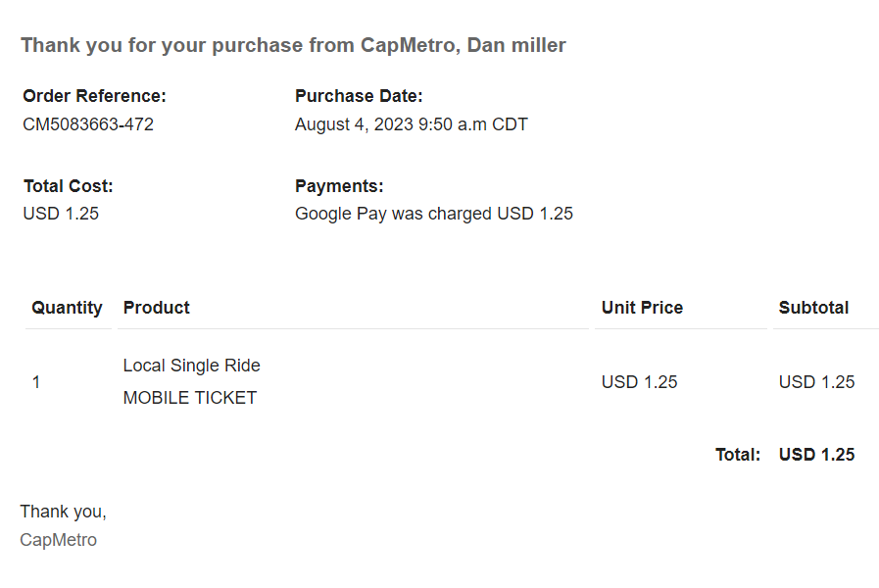Viewport: 879px width, 588px height.
Task: Click the MOBILE TICKET text
Action: [x=190, y=398]
